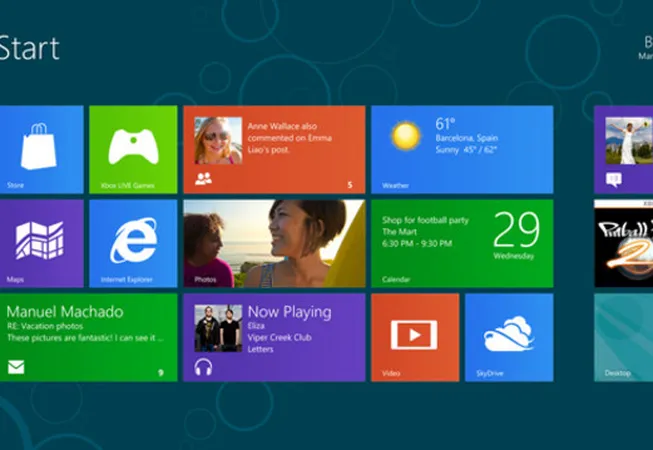Image resolution: width=653 pixels, height=450 pixels.
Task: Open the Pinball game tile
Action: click(623, 244)
